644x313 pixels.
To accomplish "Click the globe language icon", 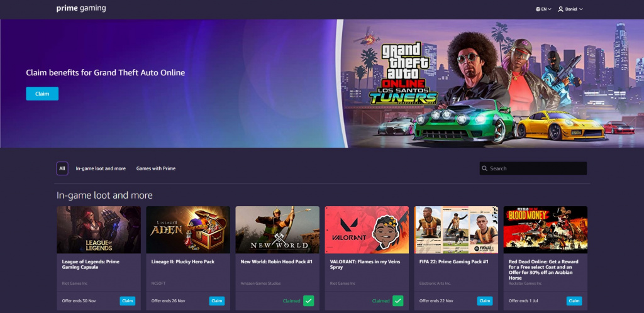I will [538, 9].
